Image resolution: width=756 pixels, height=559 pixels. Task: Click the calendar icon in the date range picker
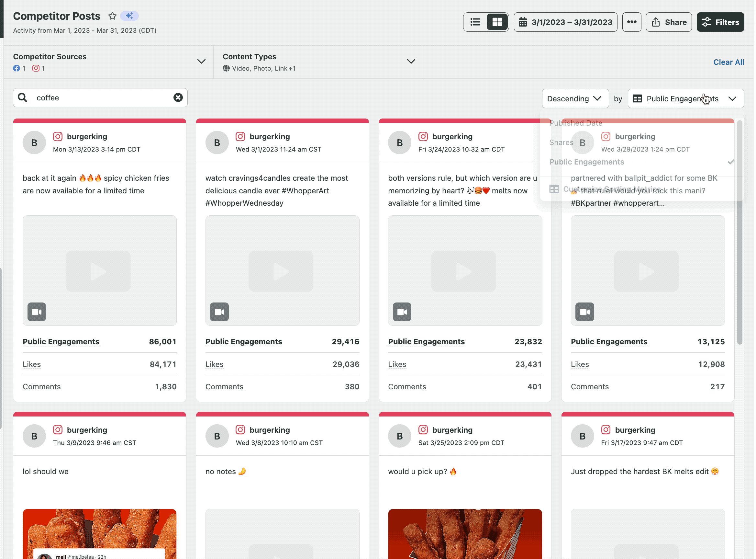[523, 22]
